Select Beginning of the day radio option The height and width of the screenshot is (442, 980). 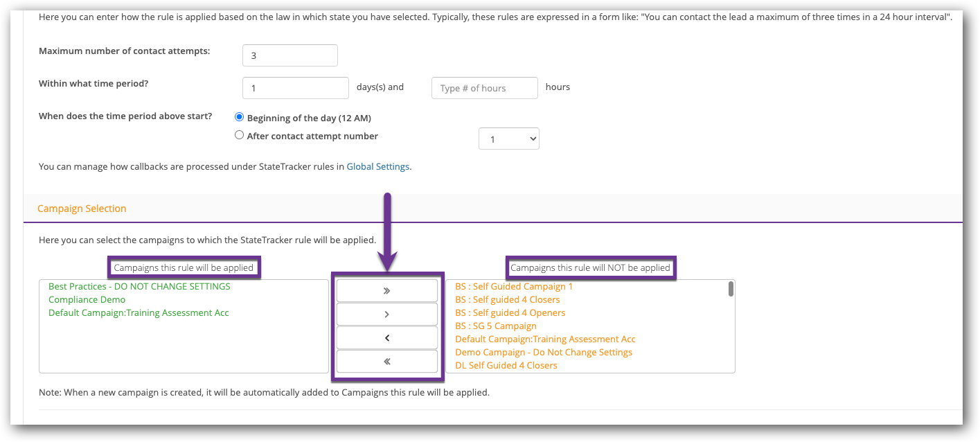tap(240, 117)
